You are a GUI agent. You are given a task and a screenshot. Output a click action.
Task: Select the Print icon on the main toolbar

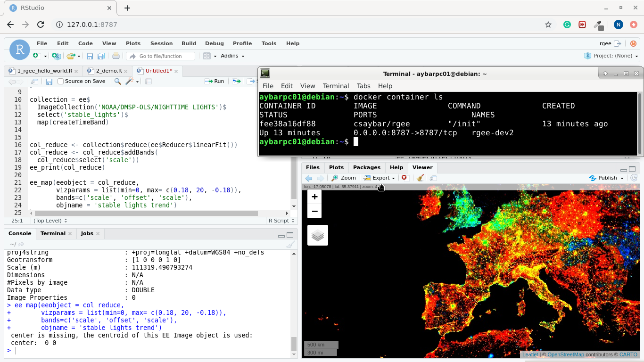pyautogui.click(x=116, y=56)
